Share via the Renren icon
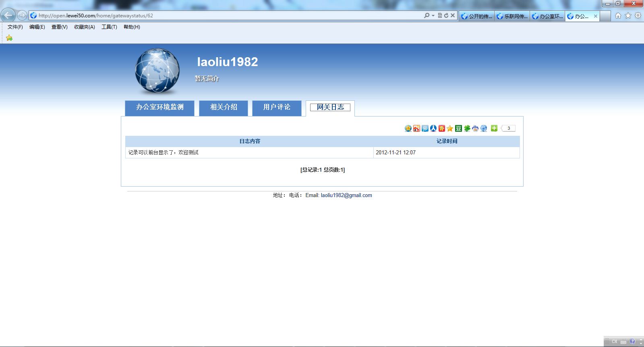The width and height of the screenshot is (644, 347). (x=433, y=129)
